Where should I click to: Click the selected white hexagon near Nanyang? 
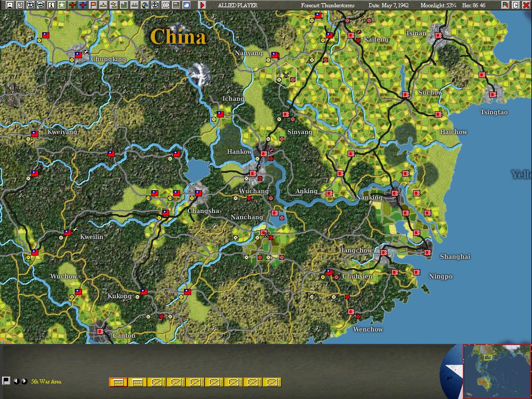[x=286, y=75]
